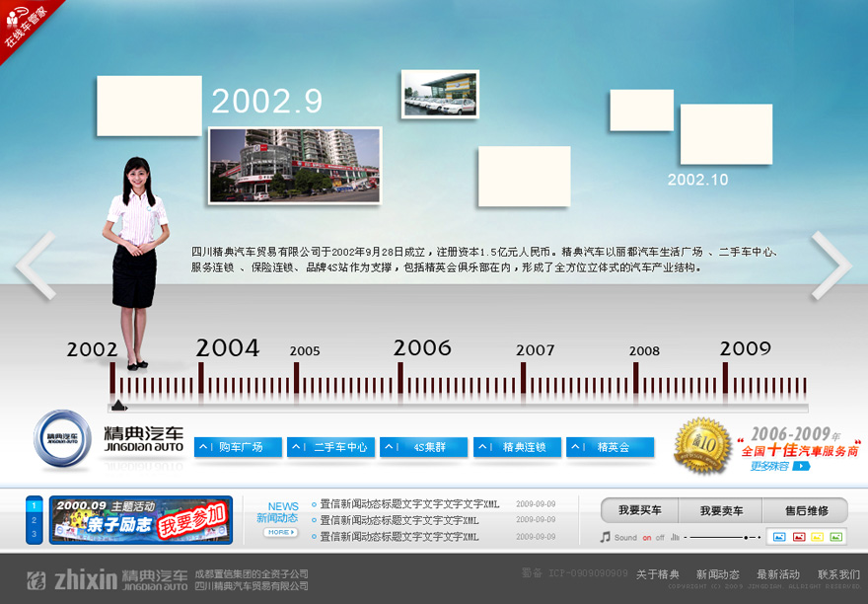Switch to banner slide 2

point(34,520)
